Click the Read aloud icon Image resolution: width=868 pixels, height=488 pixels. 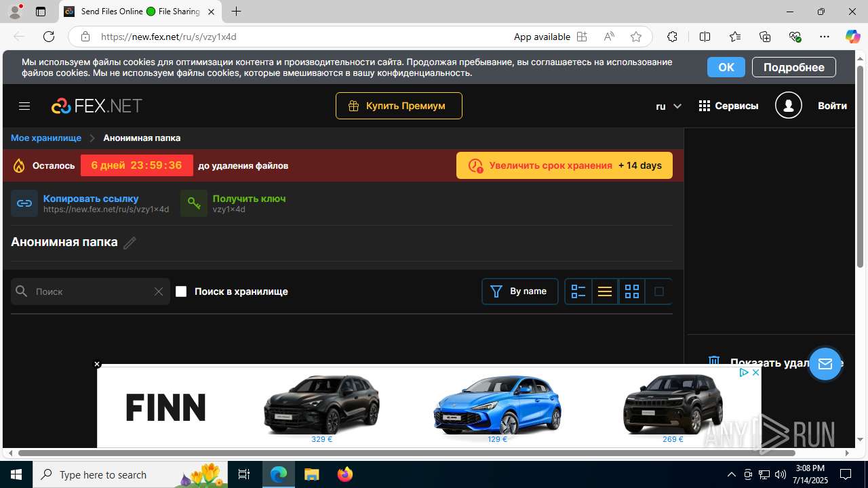[609, 37]
